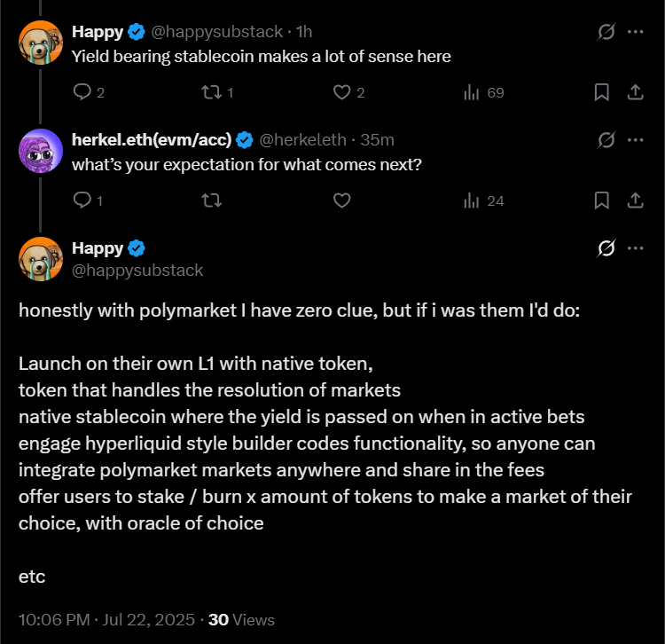Repost Happy's yield bearing stablecoin tweet
Image resolution: width=665 pixels, height=644 pixels.
coord(212,91)
